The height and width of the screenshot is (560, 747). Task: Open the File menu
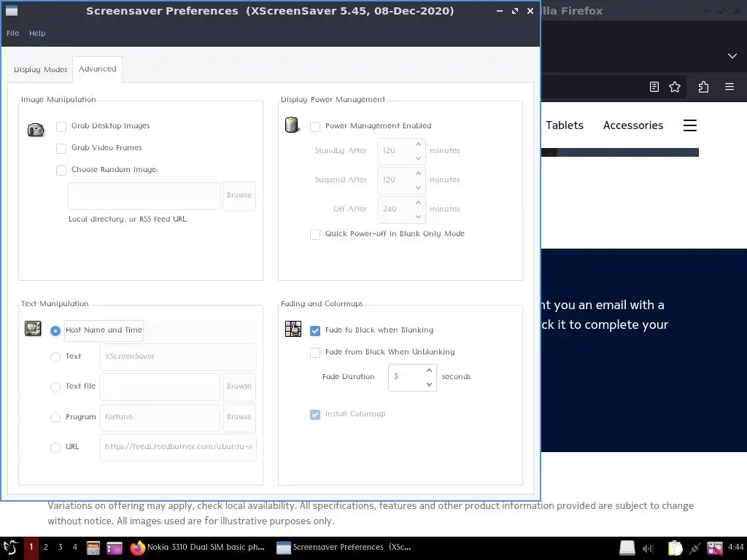(x=13, y=33)
